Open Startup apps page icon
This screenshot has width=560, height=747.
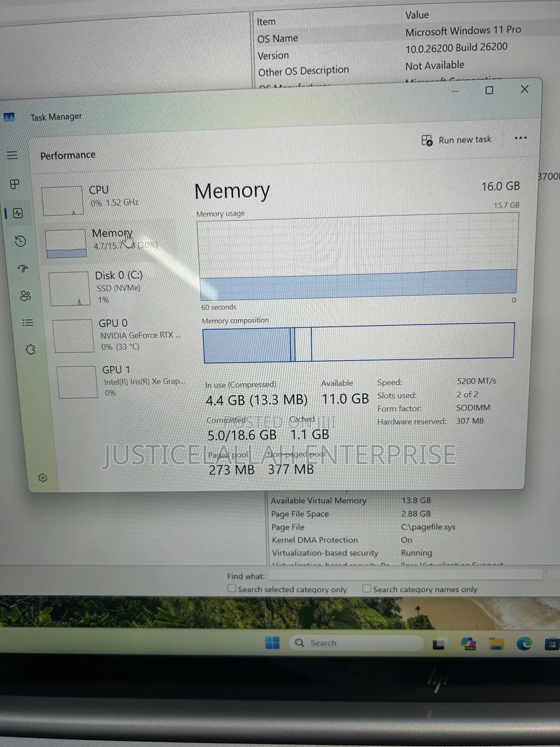coord(23,268)
